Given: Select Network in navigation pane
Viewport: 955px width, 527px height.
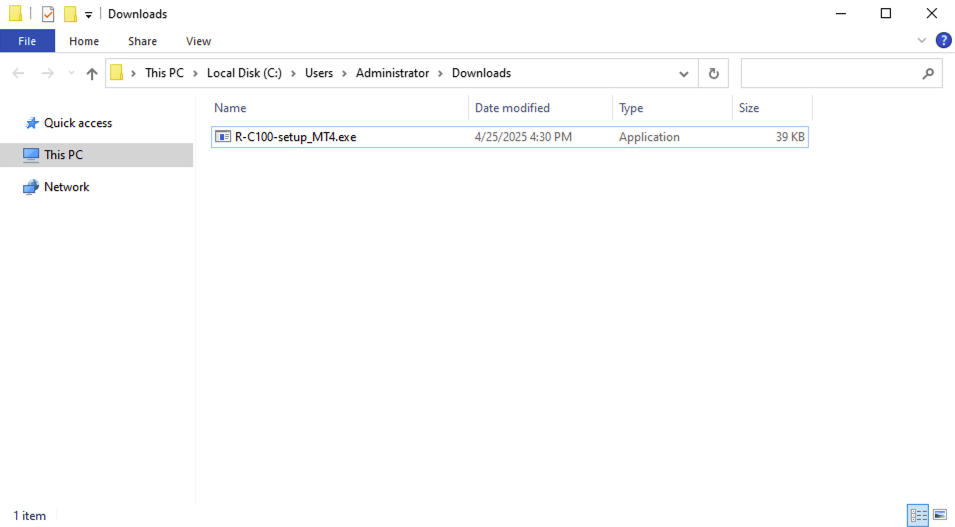Looking at the screenshot, I should (66, 187).
